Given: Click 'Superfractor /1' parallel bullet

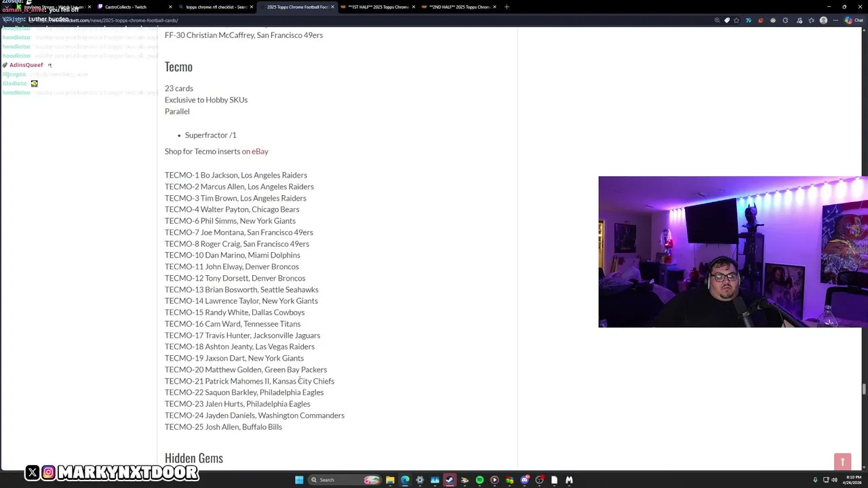Looking at the screenshot, I should pos(210,135).
